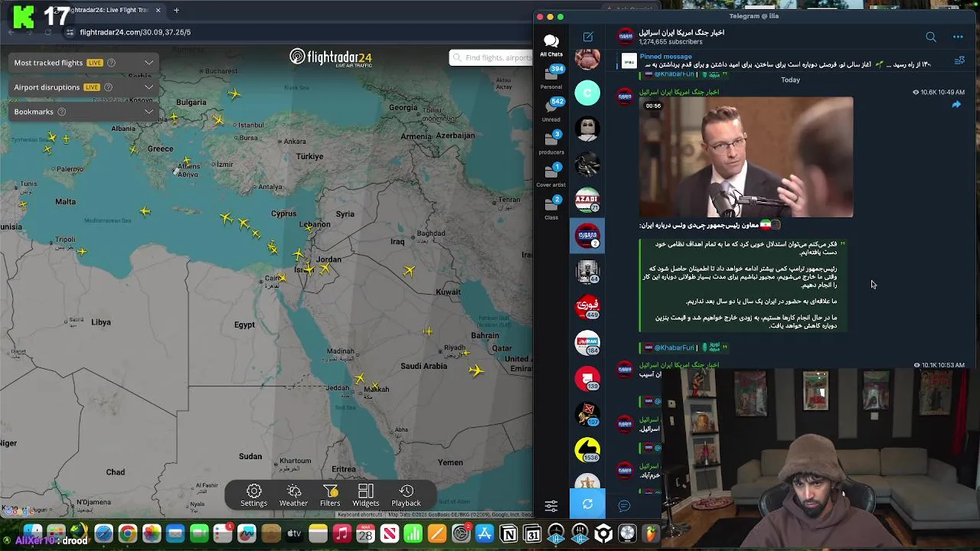
Task: Show info for Airport disruptions
Action: pos(108,87)
